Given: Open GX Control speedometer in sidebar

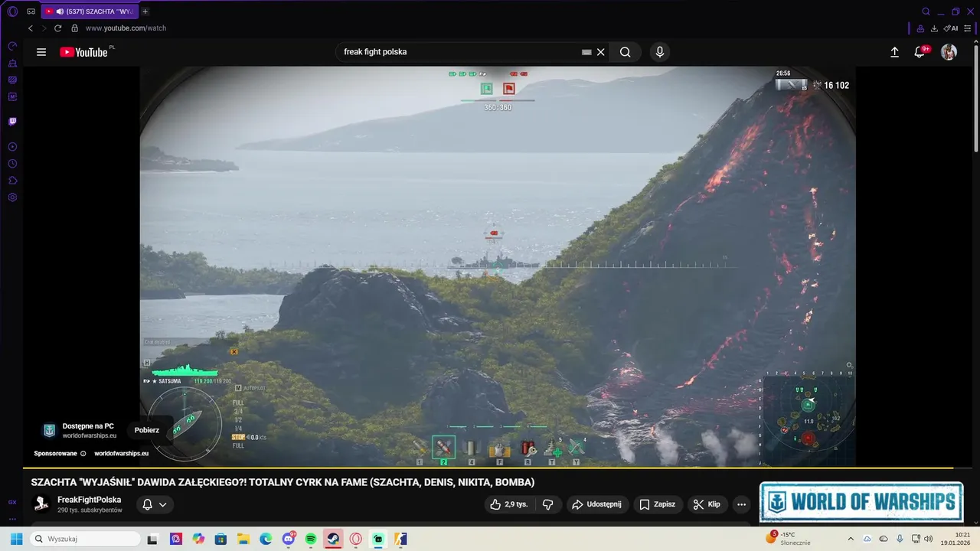Looking at the screenshot, I should [12, 47].
